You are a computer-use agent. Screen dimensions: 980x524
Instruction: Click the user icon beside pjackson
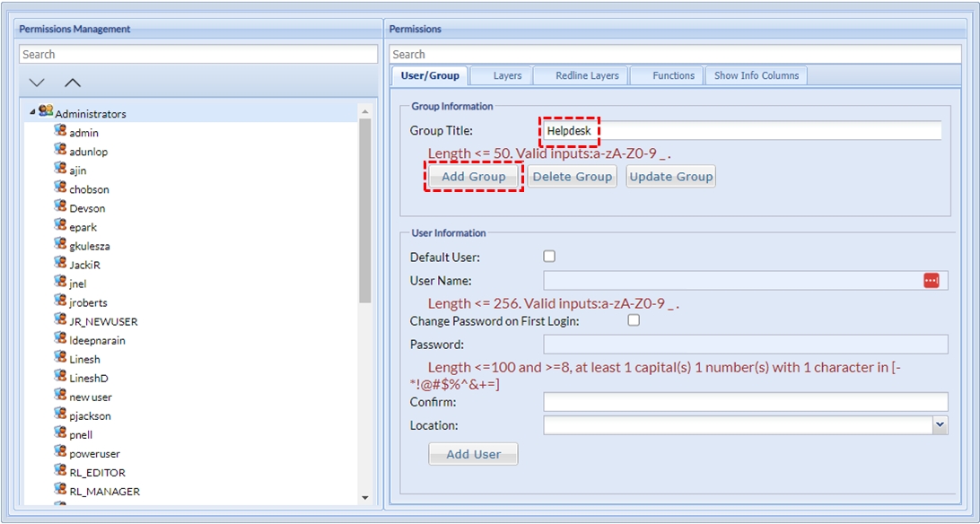(x=60, y=415)
